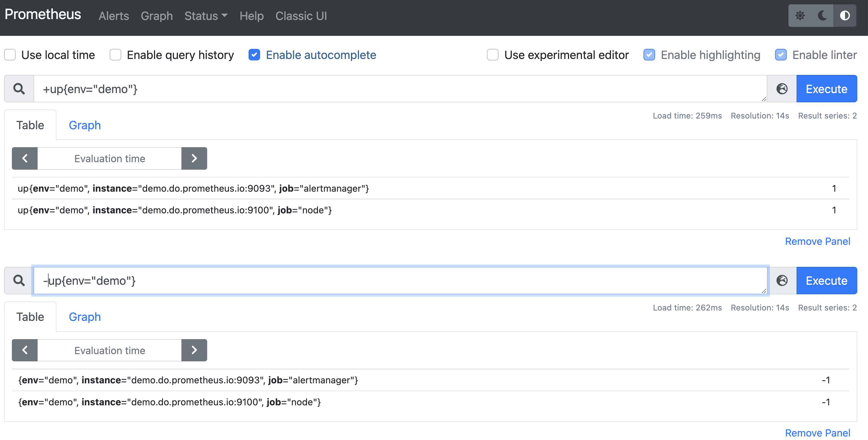Open the metrics explorer globe icon in first panel

[782, 88]
